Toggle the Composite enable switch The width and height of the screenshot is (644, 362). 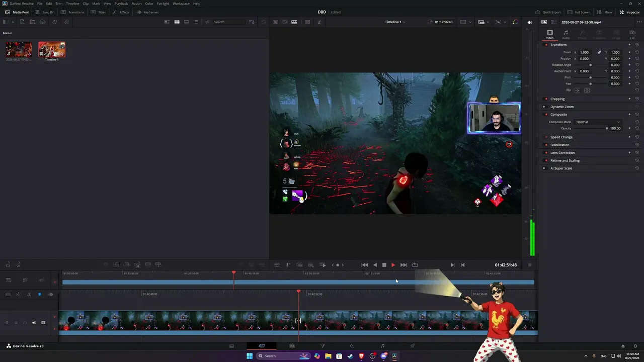546,115
